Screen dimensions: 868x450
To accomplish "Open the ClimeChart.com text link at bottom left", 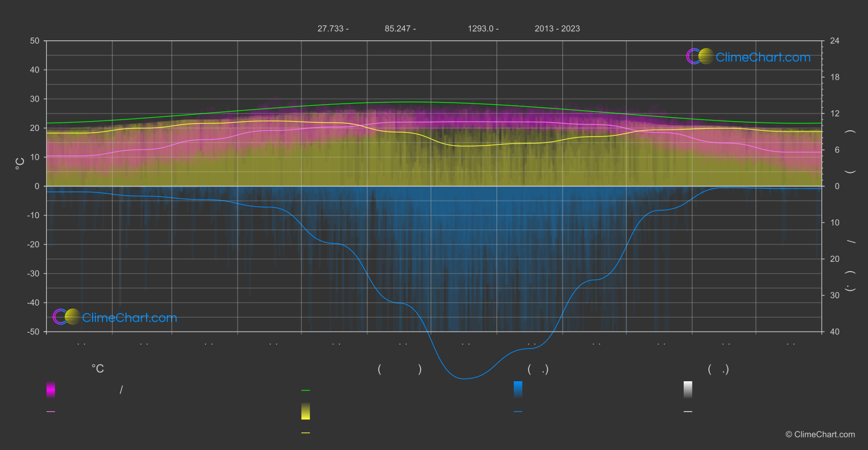I will point(130,317).
